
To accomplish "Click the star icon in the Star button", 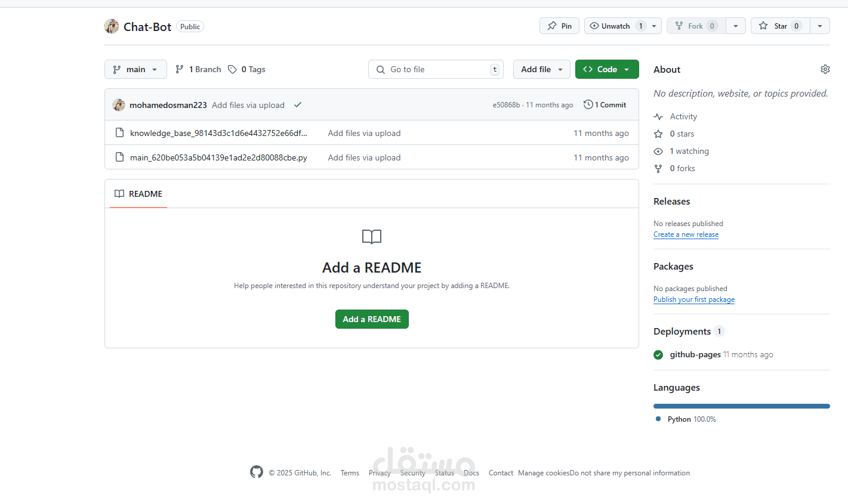I will pos(763,26).
